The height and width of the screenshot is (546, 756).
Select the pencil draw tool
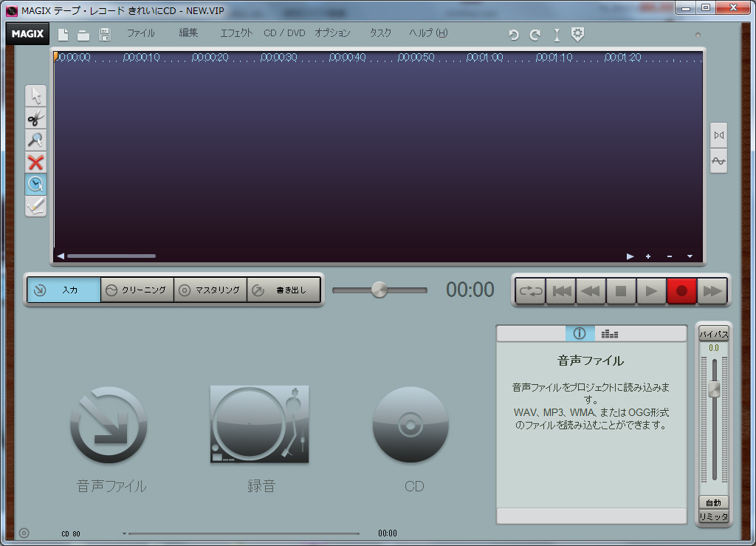coord(35,206)
